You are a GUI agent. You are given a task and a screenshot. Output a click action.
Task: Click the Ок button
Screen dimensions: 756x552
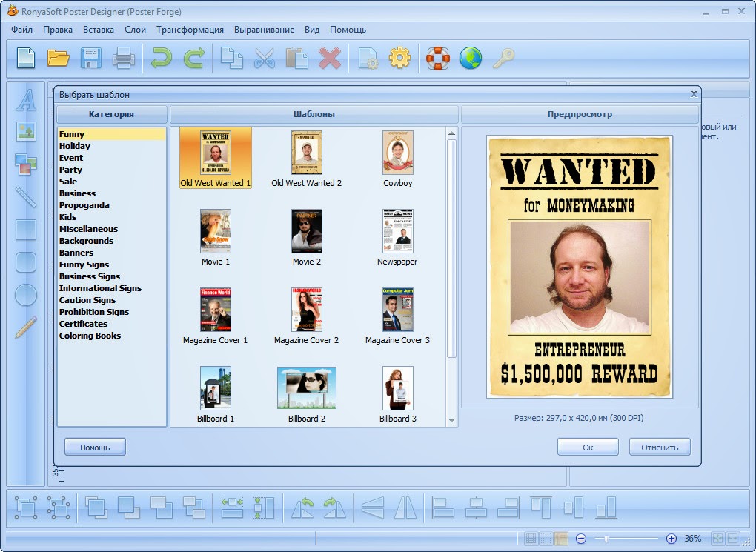click(x=586, y=446)
